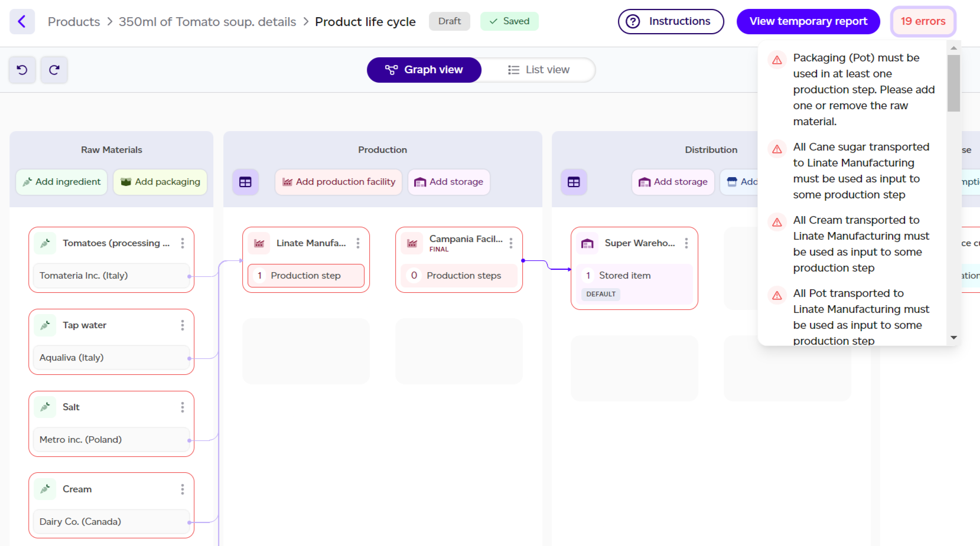Image resolution: width=980 pixels, height=546 pixels.
Task: Click View temporary report
Action: pos(808,22)
